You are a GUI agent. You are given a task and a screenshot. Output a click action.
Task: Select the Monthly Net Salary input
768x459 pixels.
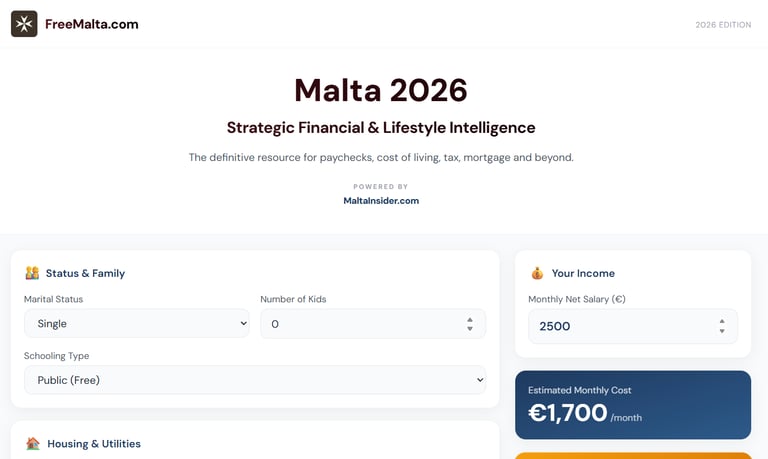(620, 326)
